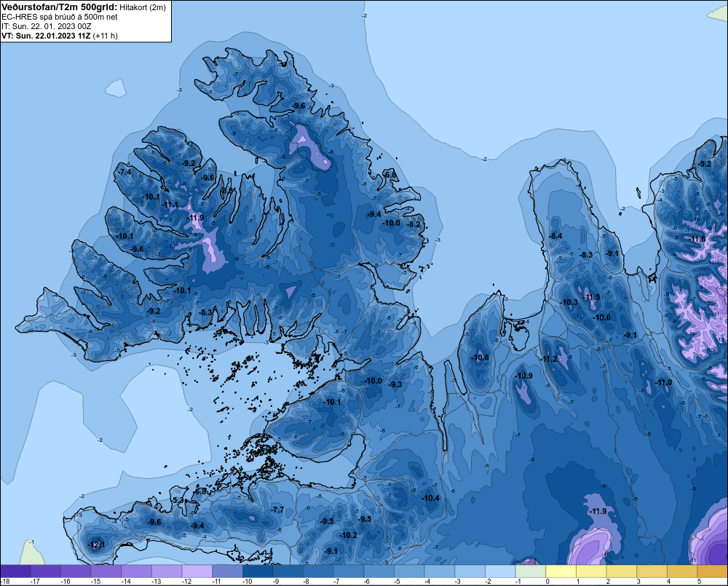
Task: Click the '-10.8' temperature value
Action: click(x=480, y=357)
